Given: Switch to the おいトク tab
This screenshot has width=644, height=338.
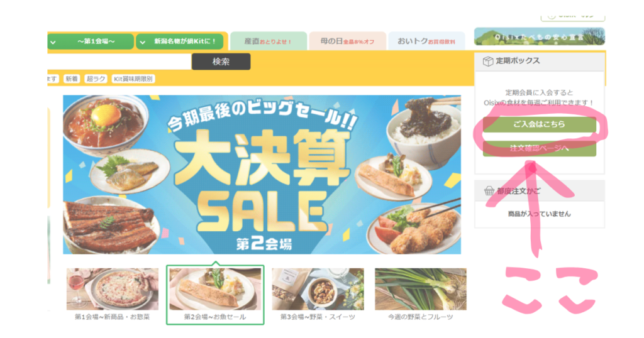Looking at the screenshot, I should [x=426, y=41].
